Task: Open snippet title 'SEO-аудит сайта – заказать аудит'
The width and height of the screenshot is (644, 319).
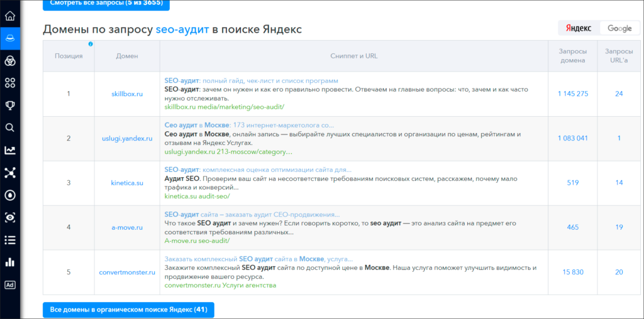Action: click(x=252, y=214)
